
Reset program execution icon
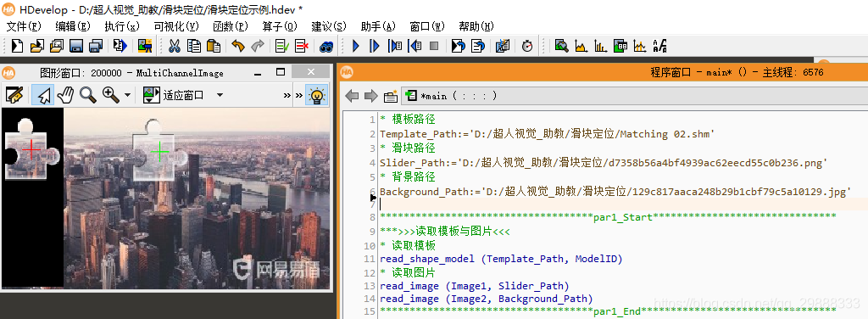pyautogui.click(x=459, y=46)
